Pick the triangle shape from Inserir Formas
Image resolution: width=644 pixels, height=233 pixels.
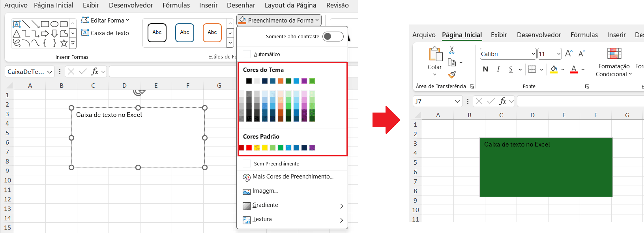click(x=17, y=34)
